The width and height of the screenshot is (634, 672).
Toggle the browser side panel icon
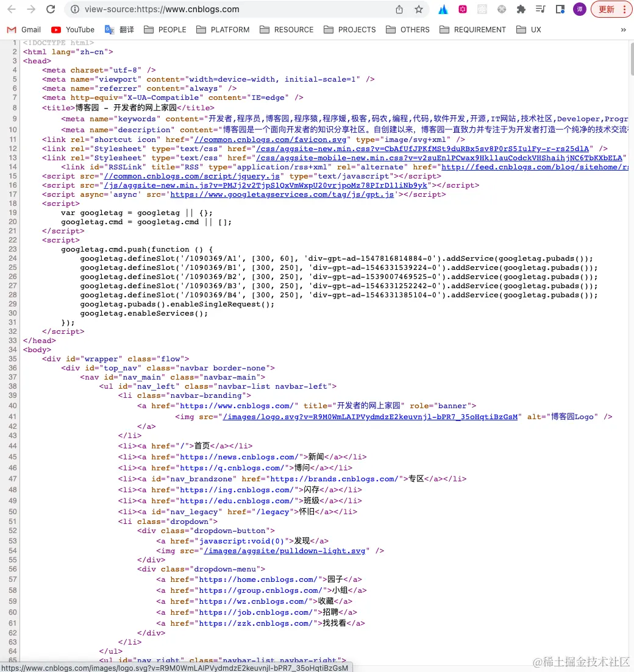click(560, 9)
